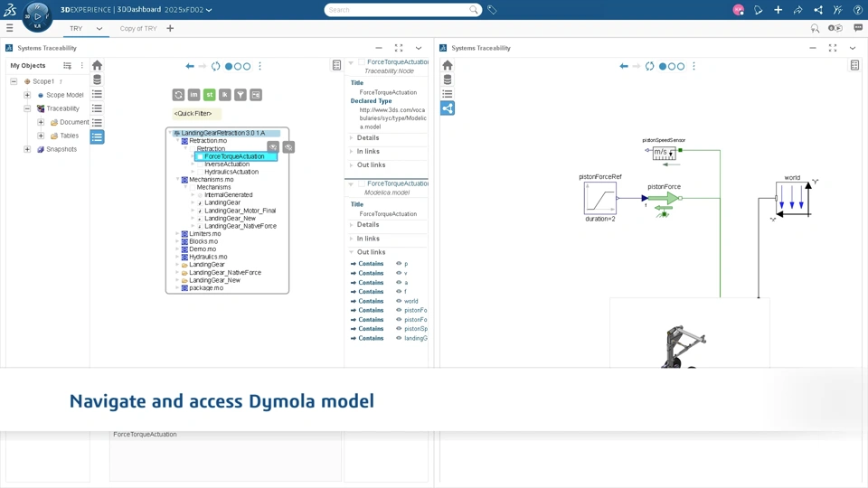Click the back arrow in right widget toolbar

click(624, 66)
